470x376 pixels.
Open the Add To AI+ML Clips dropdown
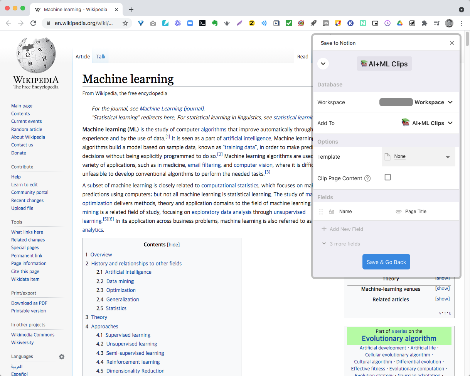(427, 123)
